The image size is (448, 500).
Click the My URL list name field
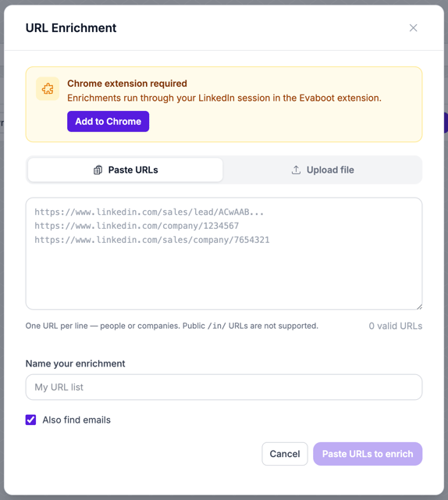point(224,387)
